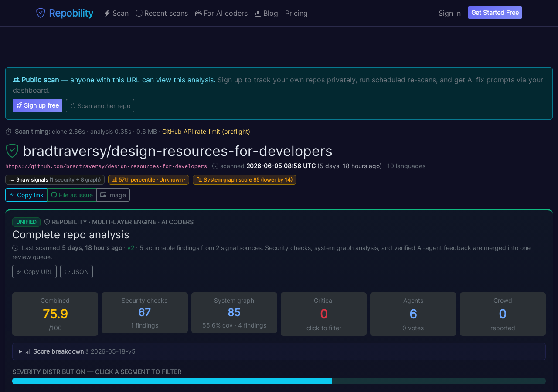Open the Scan menu item
This screenshot has height=392, width=558.
(116, 13)
